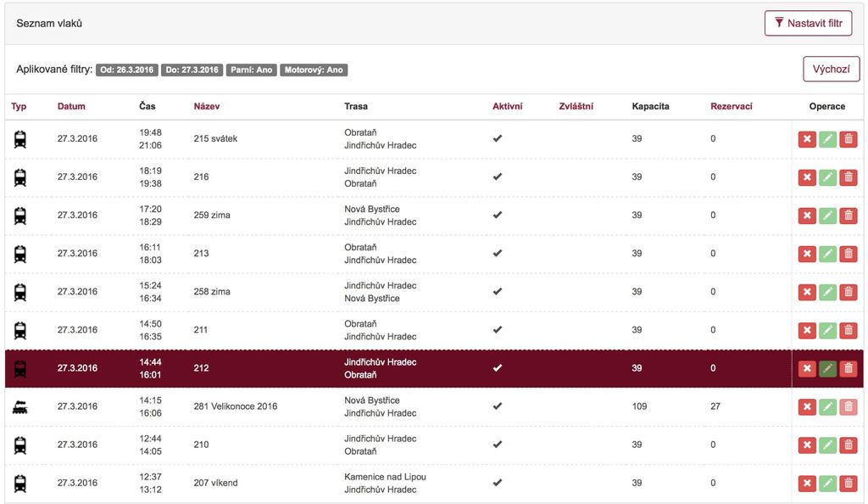
Task: Click steam locomotive icon for 281 Velikonoce
Action: tap(20, 407)
